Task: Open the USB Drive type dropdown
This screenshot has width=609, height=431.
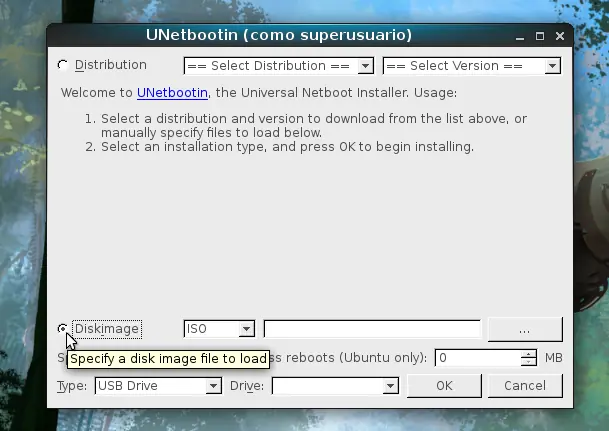Action: point(158,386)
